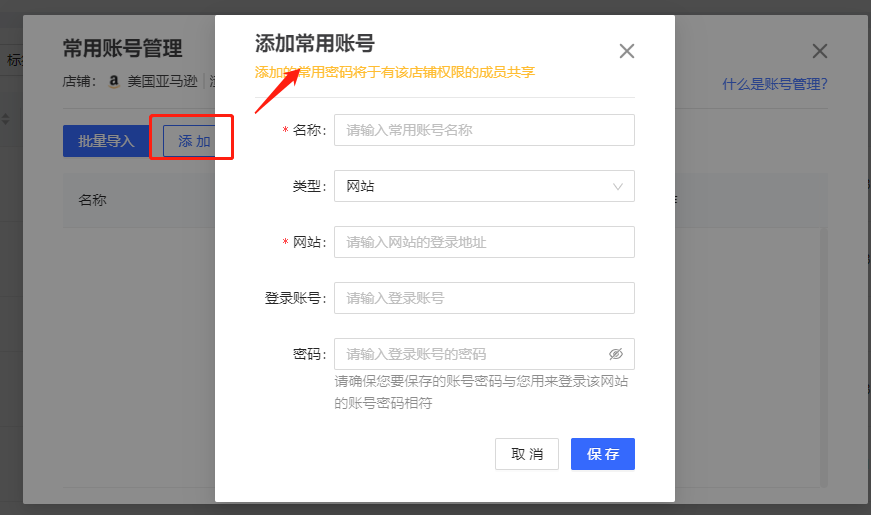Click the 密码 input field

[484, 354]
